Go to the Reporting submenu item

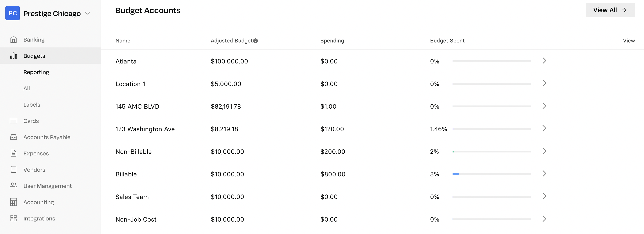click(36, 72)
